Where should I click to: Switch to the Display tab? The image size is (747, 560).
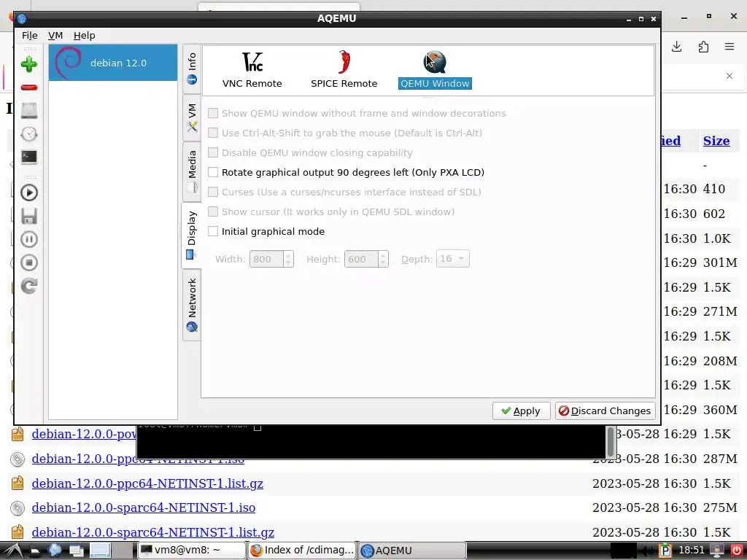[x=192, y=236]
